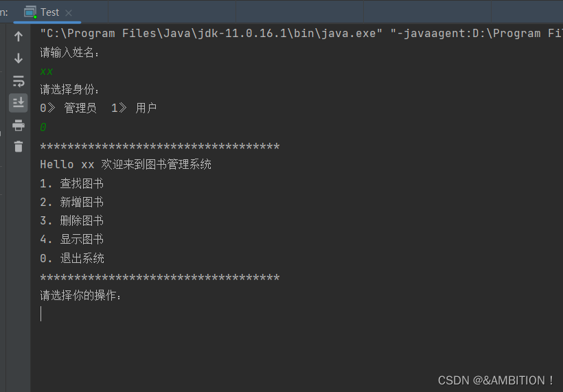The height and width of the screenshot is (392, 563).
Task: Toggle soft-wrap for console output
Action: (x=19, y=81)
